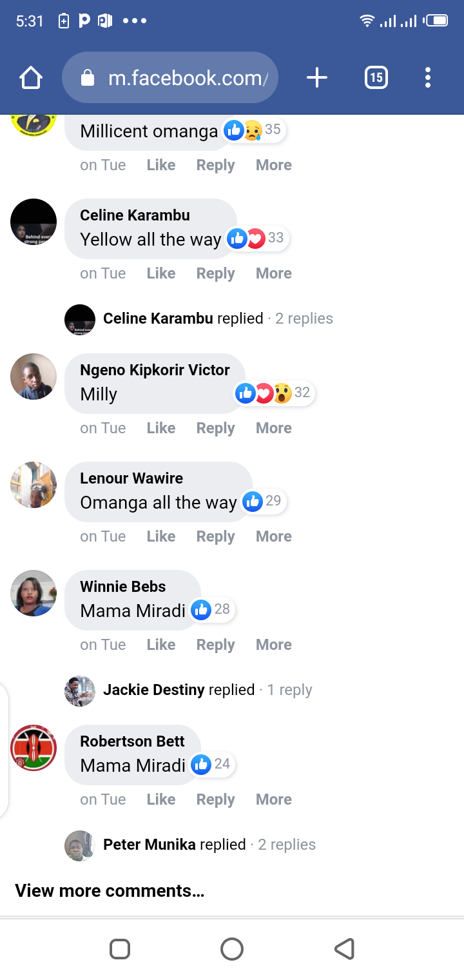This screenshot has height=980, width=464.
Task: Like Celine Karambu's comment
Action: (160, 273)
